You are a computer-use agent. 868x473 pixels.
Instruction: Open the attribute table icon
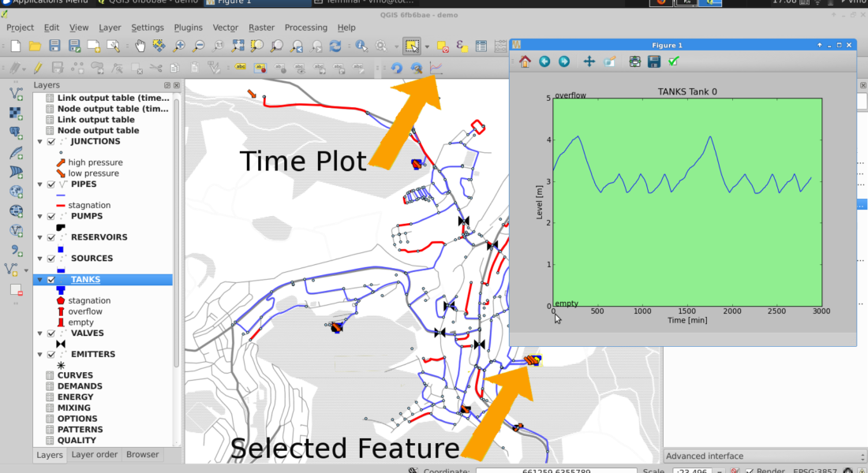click(481, 47)
